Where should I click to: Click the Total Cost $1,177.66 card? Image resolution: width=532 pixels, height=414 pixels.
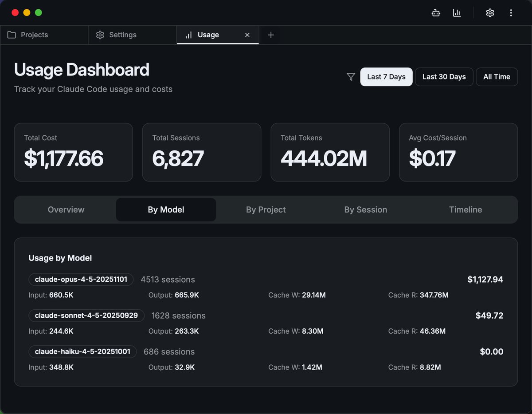point(74,152)
